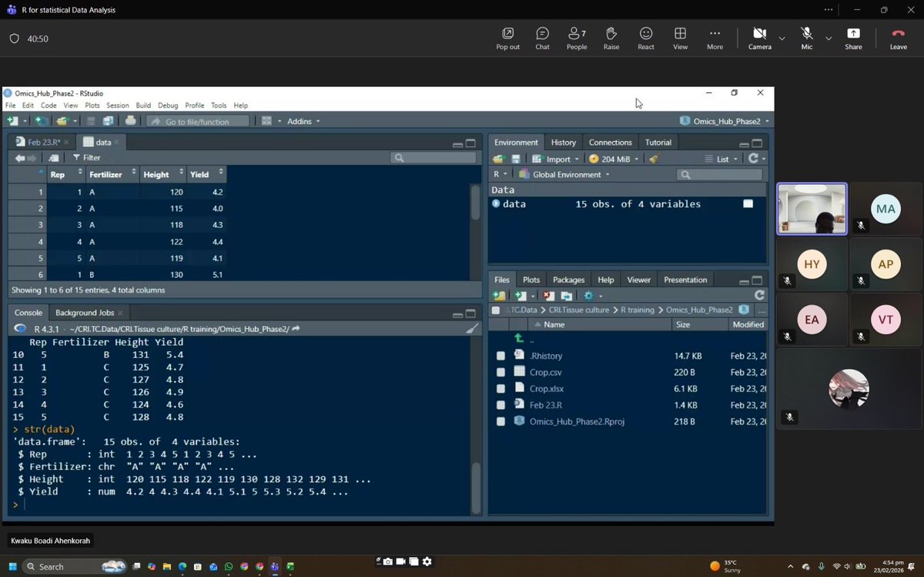Screen dimensions: 924x577
Task: Tick the checkbox beside Feb 23.R
Action: [500, 404]
